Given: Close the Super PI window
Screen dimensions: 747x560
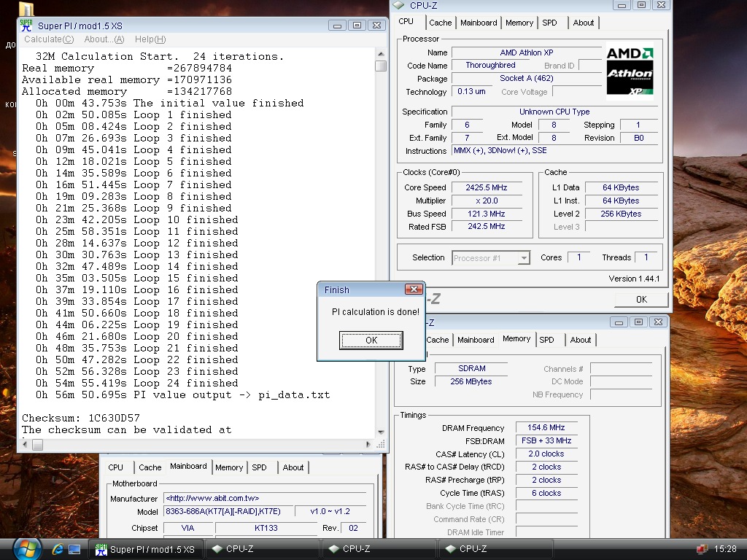Looking at the screenshot, I should (x=376, y=26).
